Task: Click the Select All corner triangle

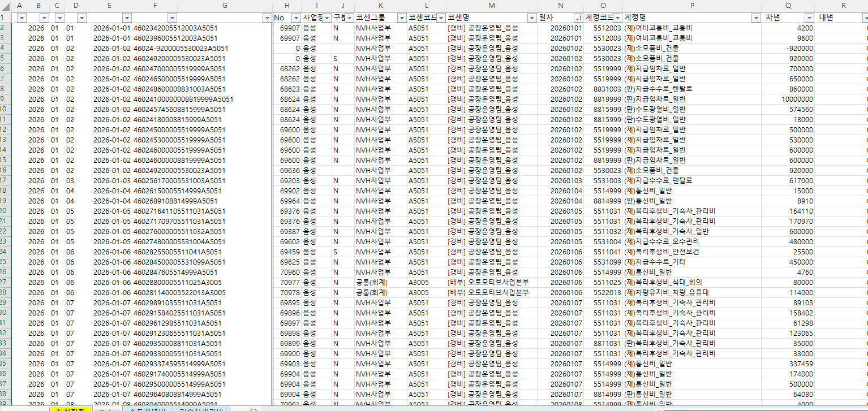Action: 5,5
